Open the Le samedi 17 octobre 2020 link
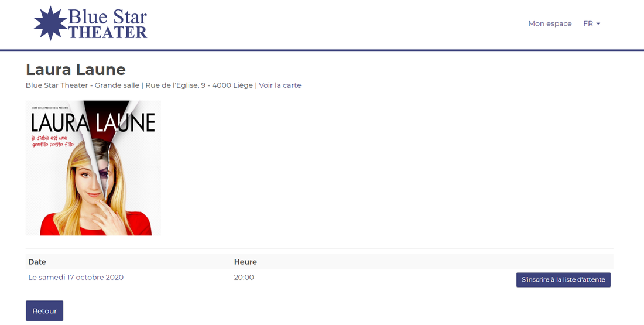644x325 pixels. [76, 278]
